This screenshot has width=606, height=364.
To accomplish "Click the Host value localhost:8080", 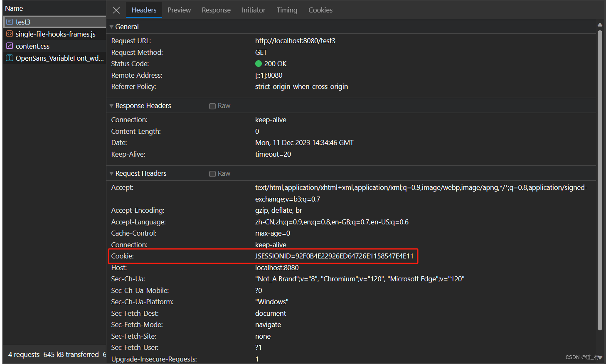I will click(x=277, y=268).
